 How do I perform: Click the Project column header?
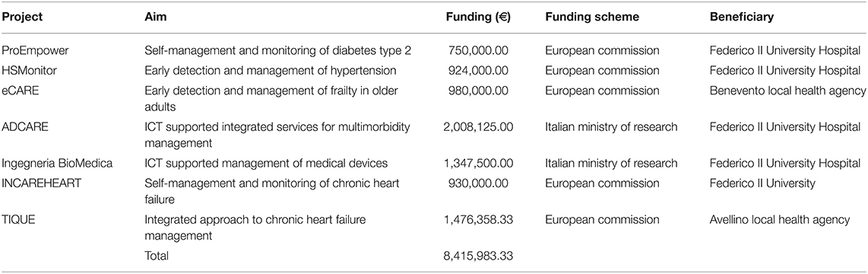(23, 18)
